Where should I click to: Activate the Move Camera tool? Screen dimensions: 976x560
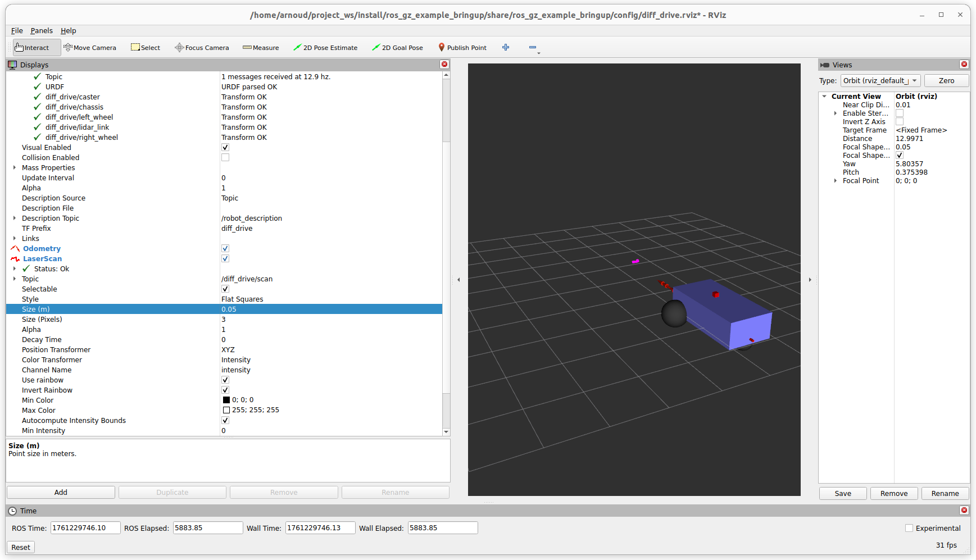[90, 48]
